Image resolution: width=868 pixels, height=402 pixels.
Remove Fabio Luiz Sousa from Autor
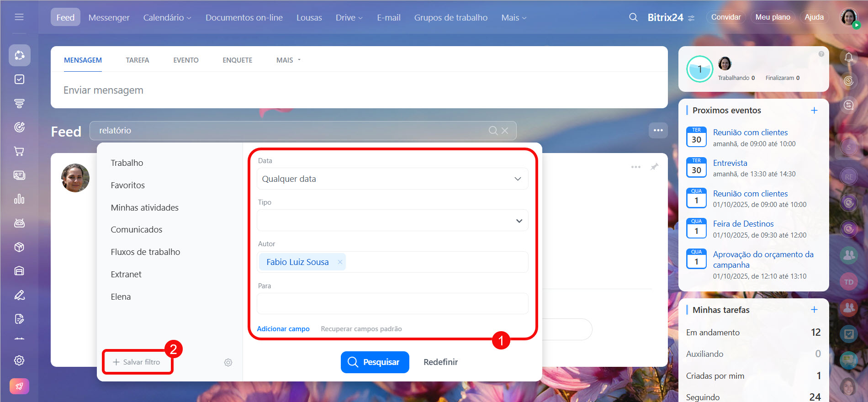coord(340,262)
